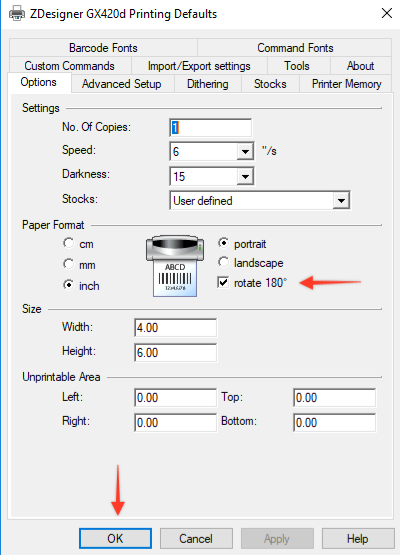The height and width of the screenshot is (555, 400).
Task: Open the Printer Memory tab
Action: point(346,84)
